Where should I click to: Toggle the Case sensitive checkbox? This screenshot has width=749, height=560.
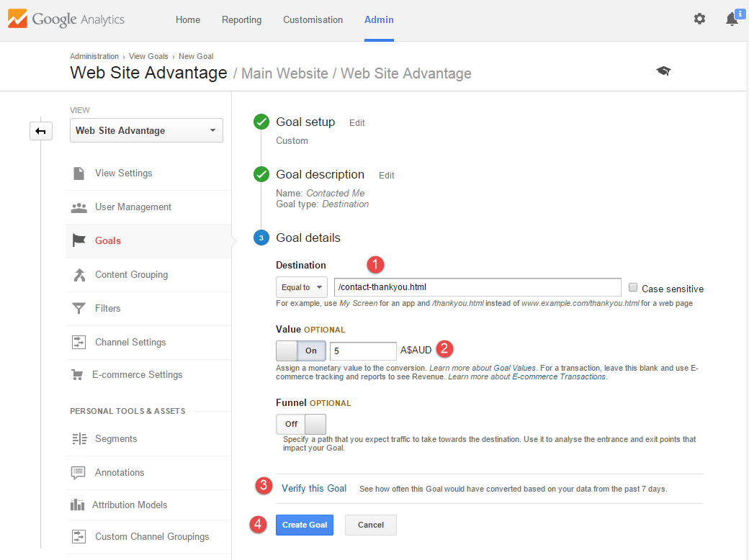[x=633, y=287]
